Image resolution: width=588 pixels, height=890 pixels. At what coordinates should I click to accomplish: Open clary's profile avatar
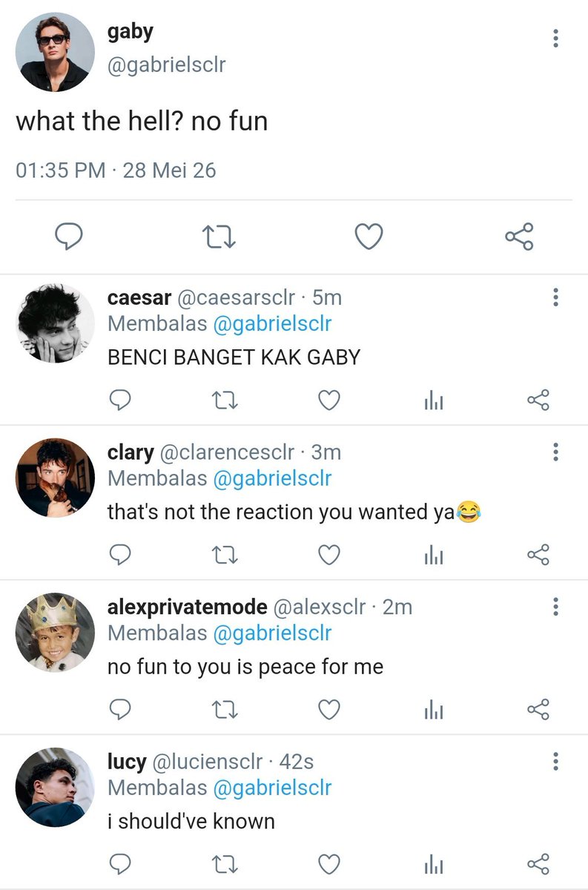(55, 477)
